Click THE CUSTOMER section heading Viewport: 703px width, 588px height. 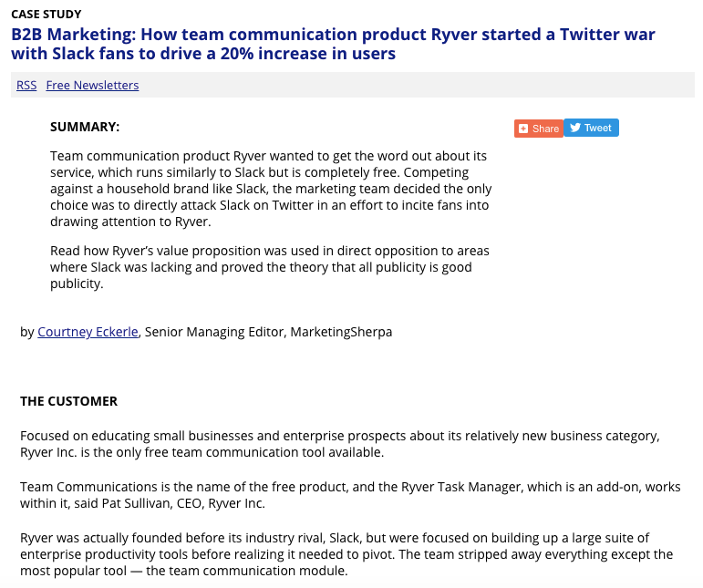[x=68, y=401]
